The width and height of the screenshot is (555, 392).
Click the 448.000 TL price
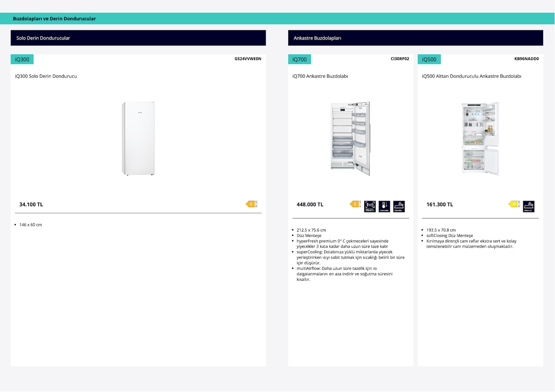click(x=310, y=204)
